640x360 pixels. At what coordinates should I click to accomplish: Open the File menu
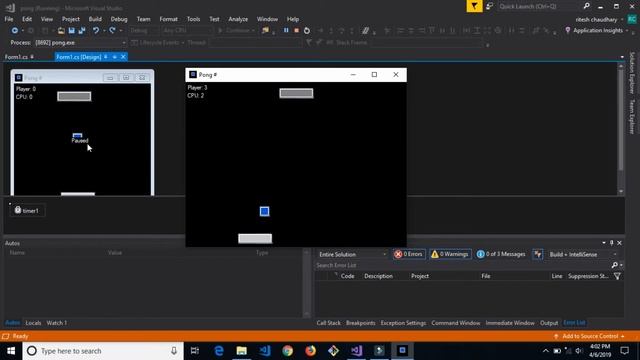coord(9,19)
